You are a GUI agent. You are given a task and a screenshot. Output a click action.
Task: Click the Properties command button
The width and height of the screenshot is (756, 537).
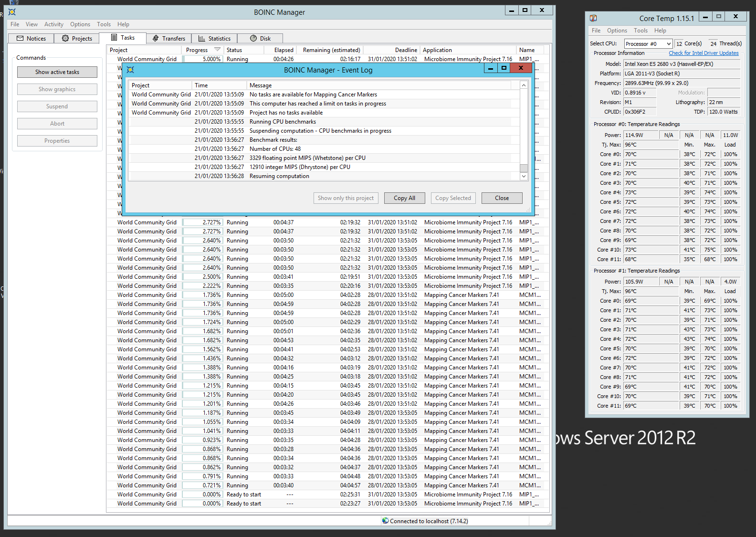coord(57,141)
